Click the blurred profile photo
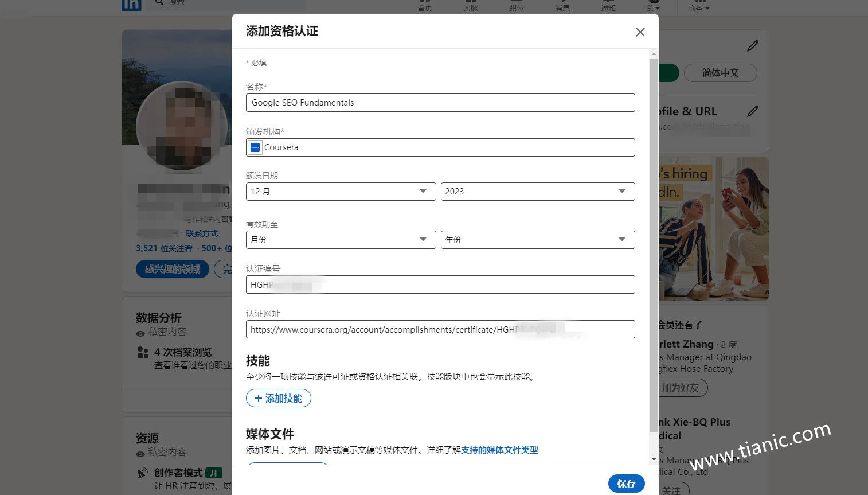The height and width of the screenshot is (495, 868). [x=182, y=126]
